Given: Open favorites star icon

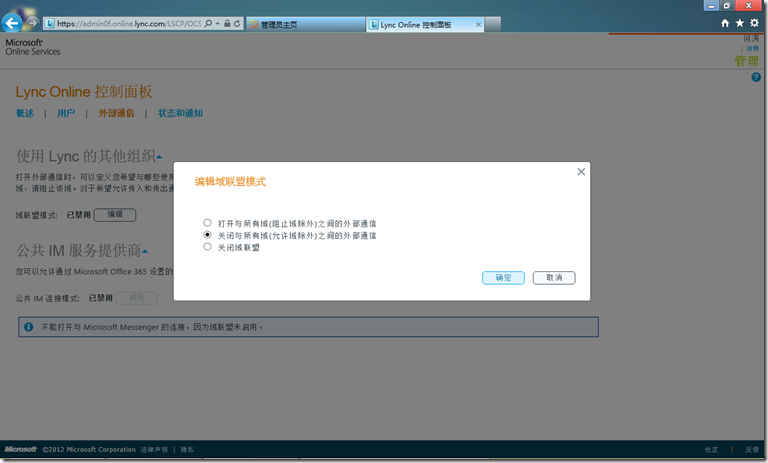Looking at the screenshot, I should (x=740, y=23).
